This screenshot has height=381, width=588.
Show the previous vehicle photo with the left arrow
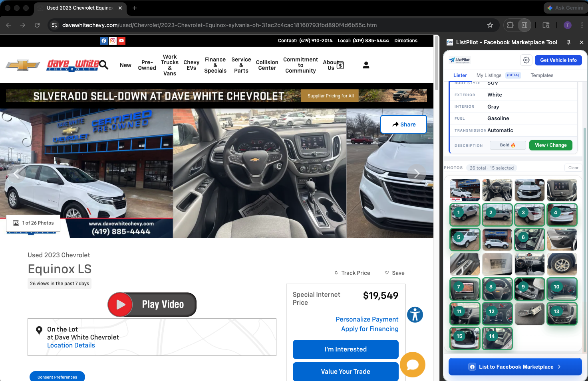pos(16,174)
